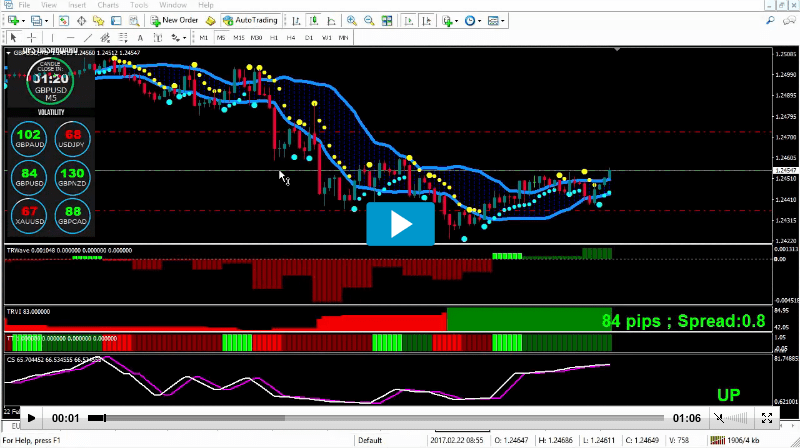Click the 1906/4 kb connection status indicator
This screenshot has height=448, width=800.
pos(735,440)
